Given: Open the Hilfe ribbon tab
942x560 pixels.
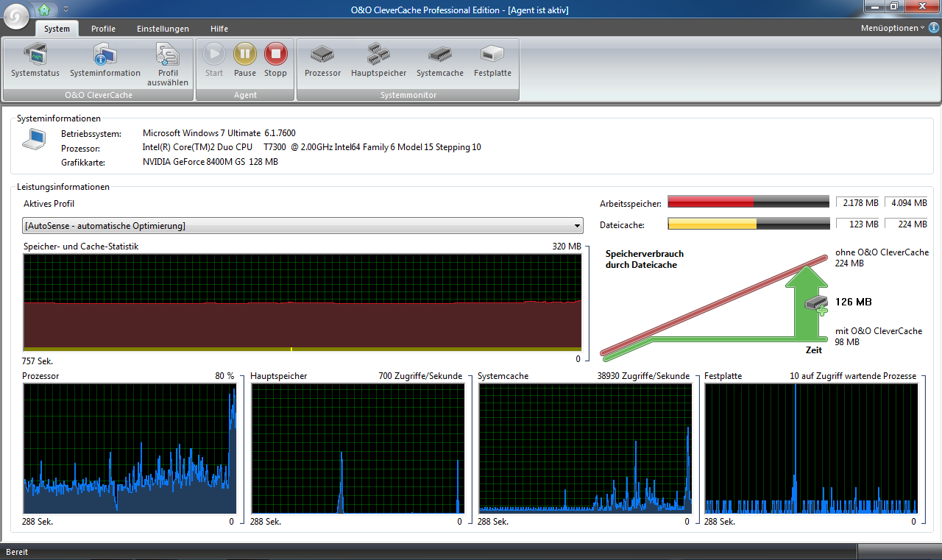Looking at the screenshot, I should click(x=219, y=29).
